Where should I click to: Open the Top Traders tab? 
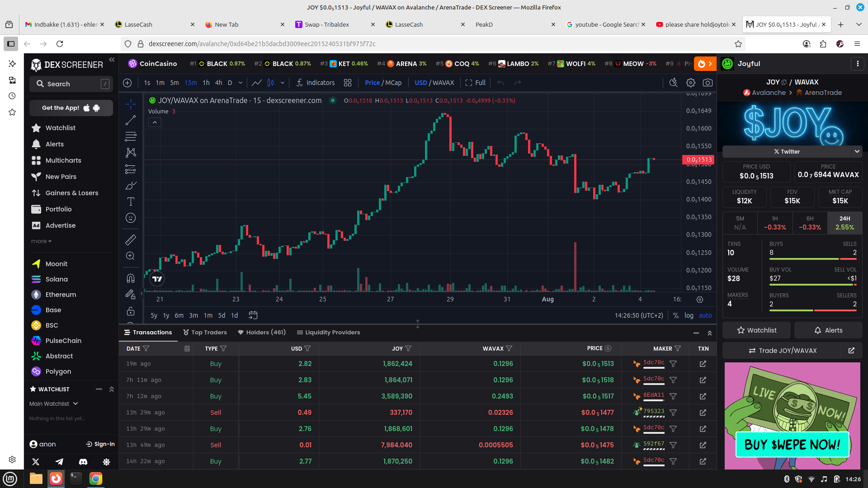[205, 333]
